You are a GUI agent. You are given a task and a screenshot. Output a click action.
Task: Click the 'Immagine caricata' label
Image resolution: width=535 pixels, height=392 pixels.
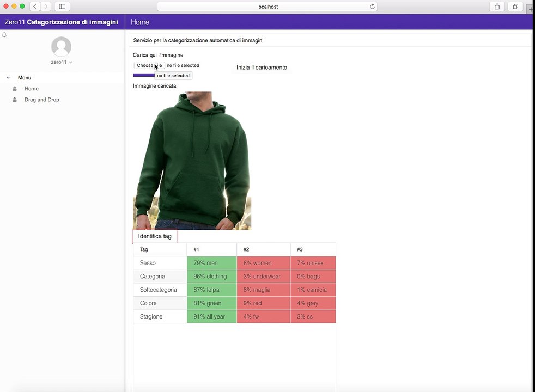(x=155, y=86)
